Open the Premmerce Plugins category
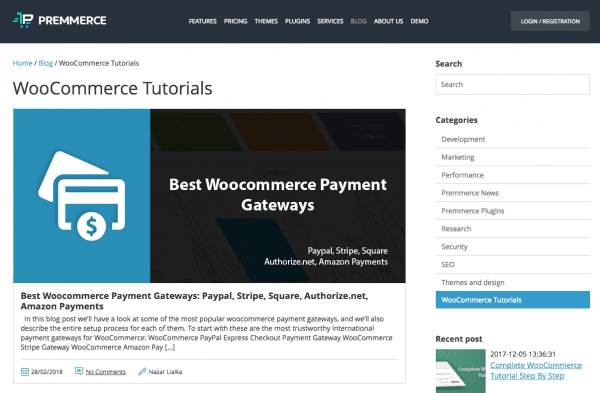Viewport: 600px width, 393px height. (x=512, y=211)
